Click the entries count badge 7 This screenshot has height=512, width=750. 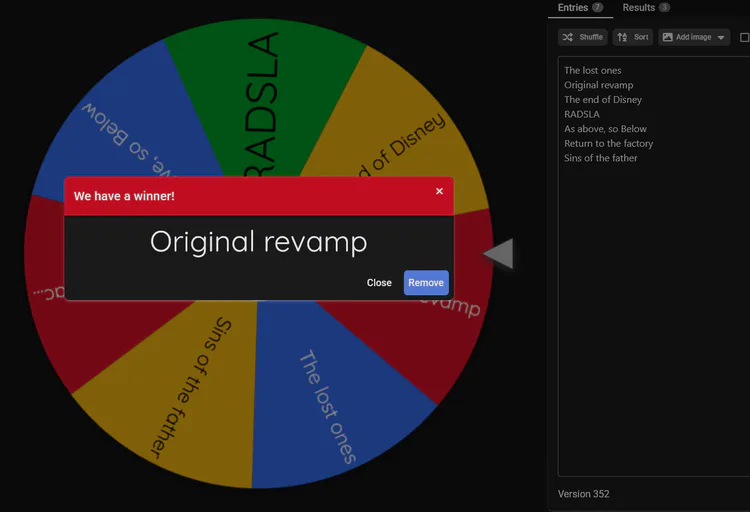[x=597, y=7]
